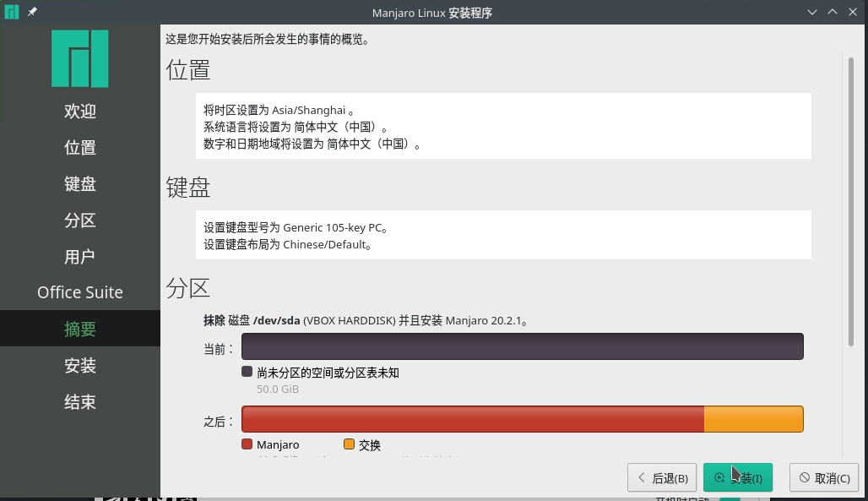The height and width of the screenshot is (501, 868).
Task: Minimize the installer with the down chevron
Action: [x=812, y=12]
